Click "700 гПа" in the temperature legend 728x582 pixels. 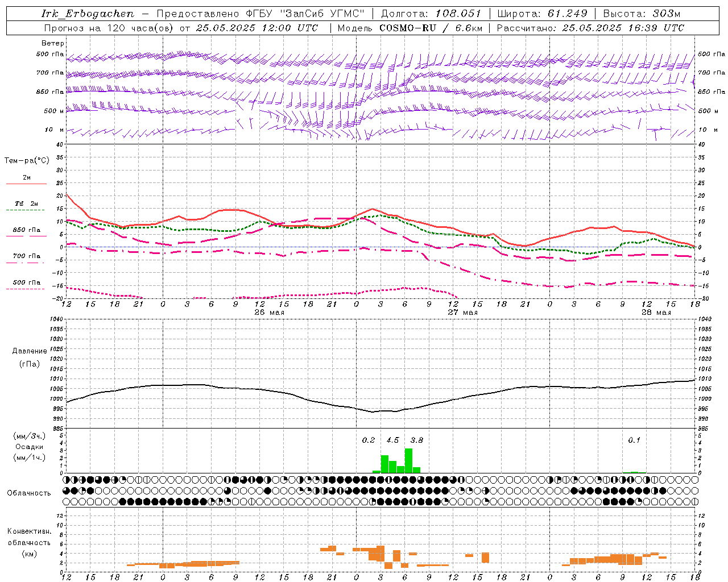click(x=27, y=256)
